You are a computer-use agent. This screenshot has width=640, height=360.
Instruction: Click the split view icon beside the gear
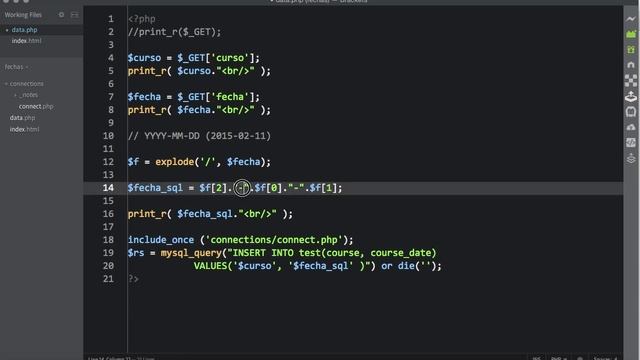(74, 15)
